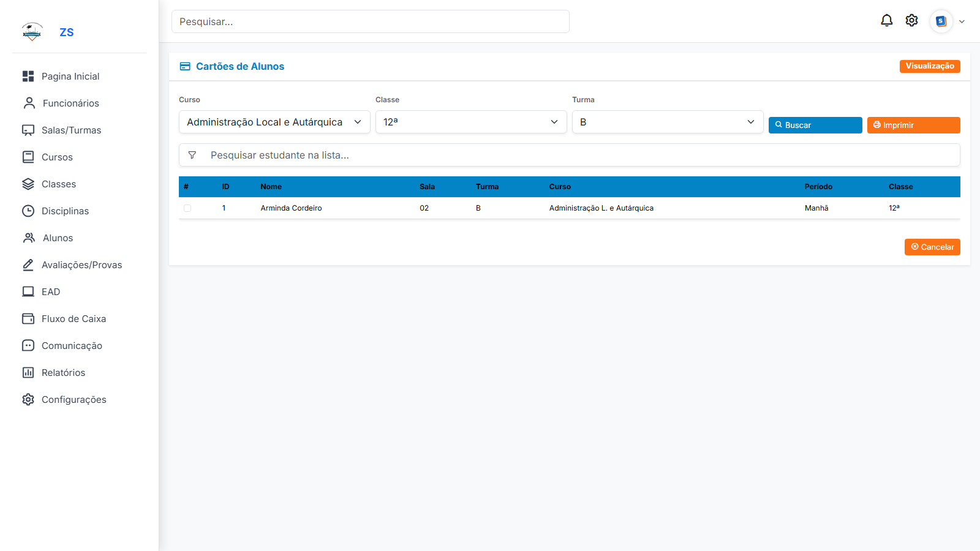
Task: Expand user profile menu chevron
Action: [962, 21]
